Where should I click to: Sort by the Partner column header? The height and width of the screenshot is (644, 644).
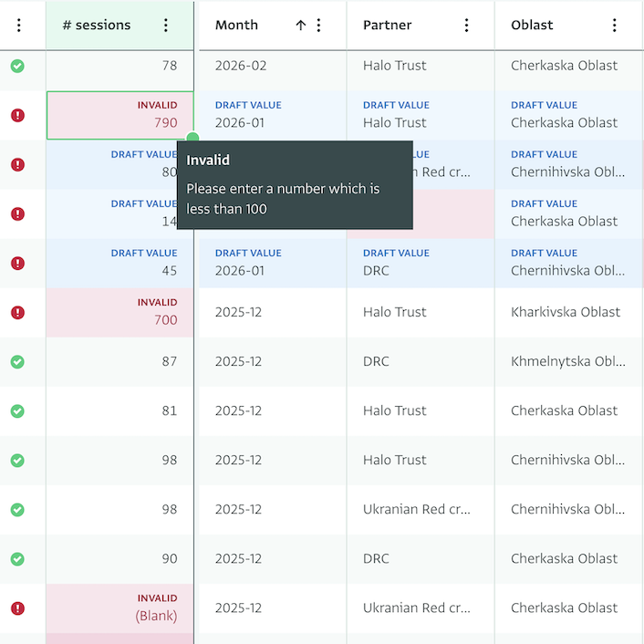click(387, 25)
